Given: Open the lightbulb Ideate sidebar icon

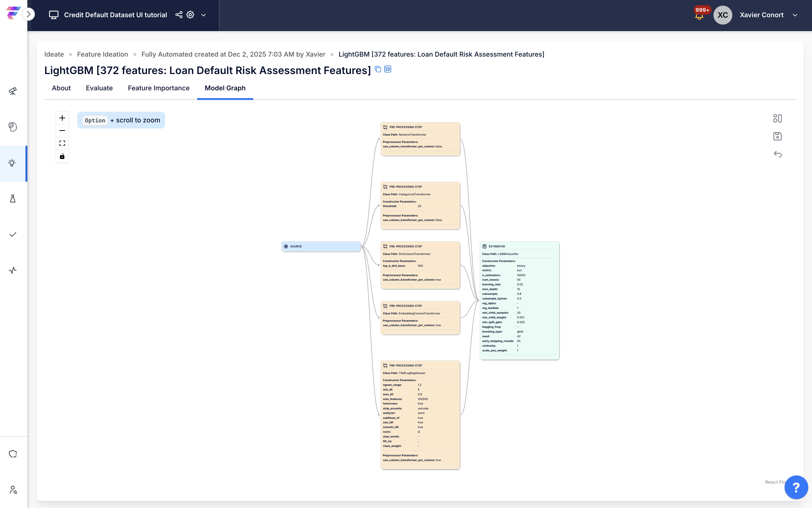Looking at the screenshot, I should [x=12, y=163].
